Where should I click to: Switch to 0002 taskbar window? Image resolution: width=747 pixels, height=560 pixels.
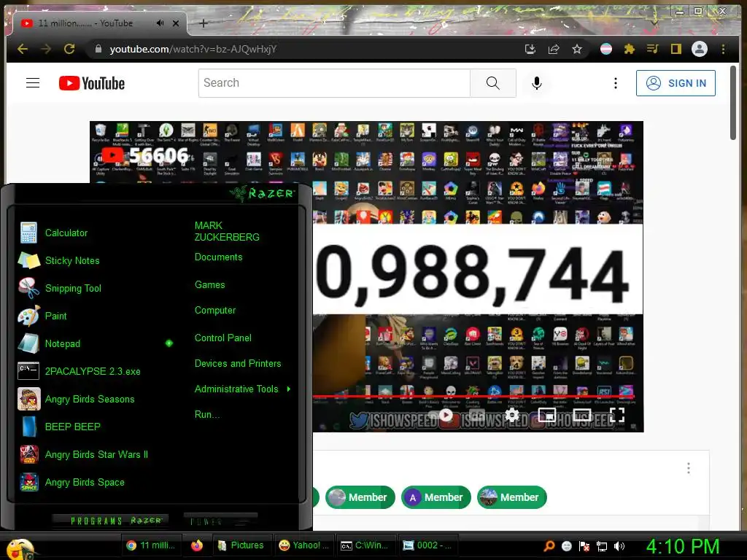(x=427, y=545)
